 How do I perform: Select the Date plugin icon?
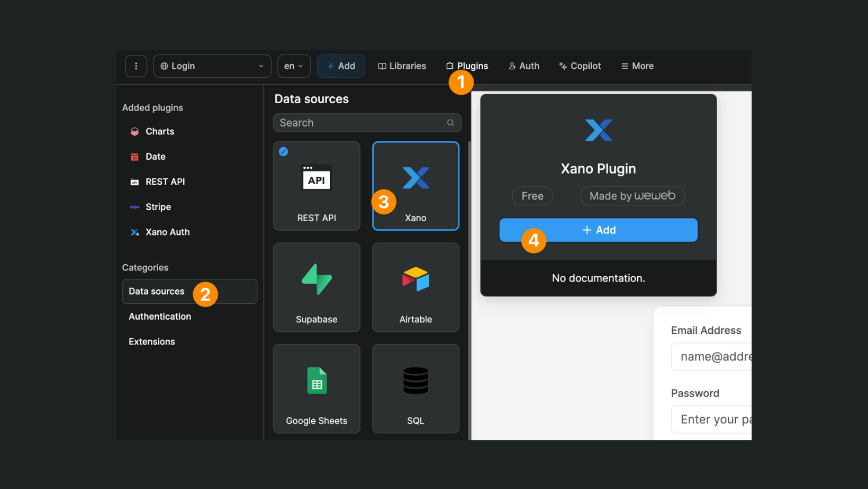point(135,156)
